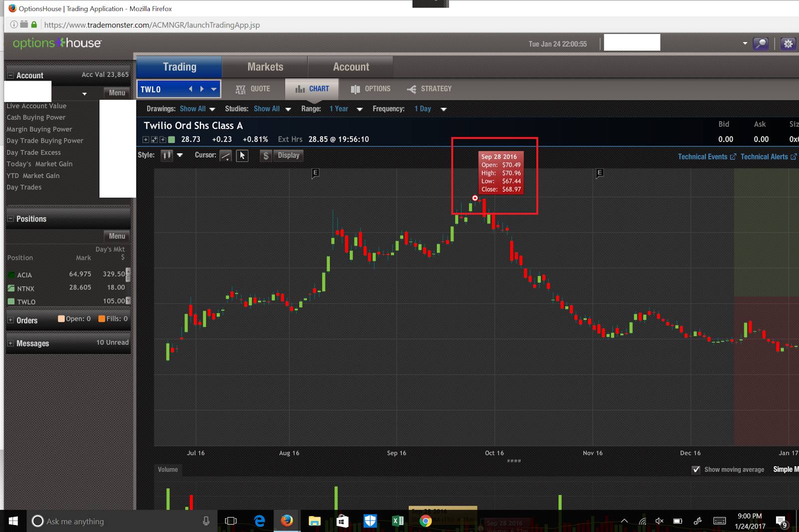Viewport: 799px width, 532px height.
Task: Click the search magnifier icon in header
Action: point(761,44)
